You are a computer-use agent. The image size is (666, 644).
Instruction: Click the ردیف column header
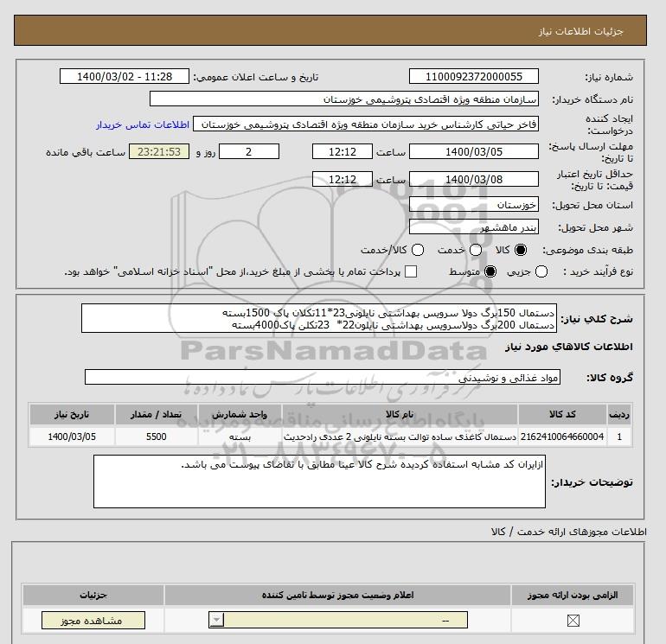(619, 414)
